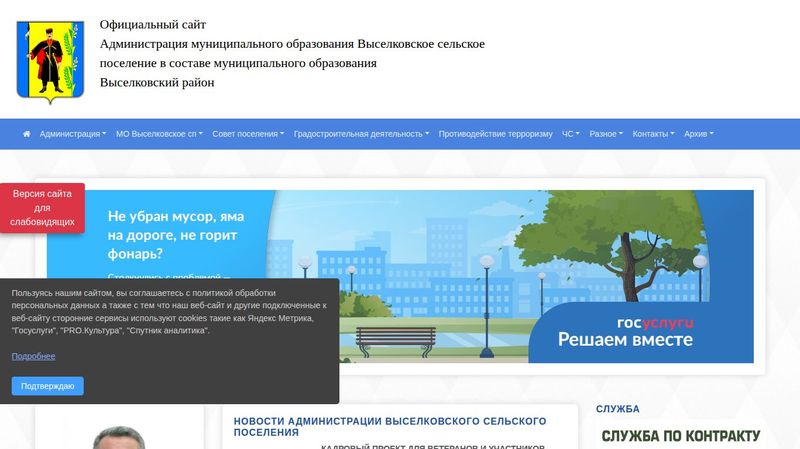Expand the МО Выселковское сп menu
The height and width of the screenshot is (449, 800).
pyautogui.click(x=159, y=134)
